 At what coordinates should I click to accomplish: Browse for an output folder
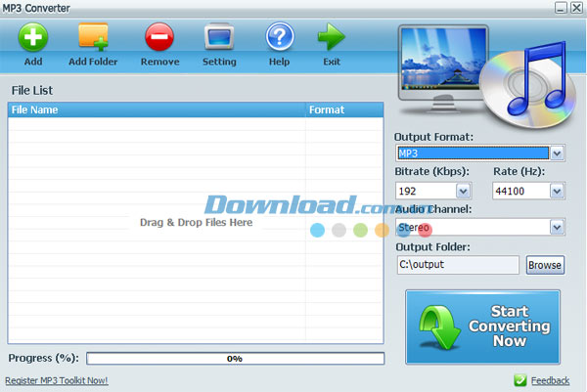[545, 265]
